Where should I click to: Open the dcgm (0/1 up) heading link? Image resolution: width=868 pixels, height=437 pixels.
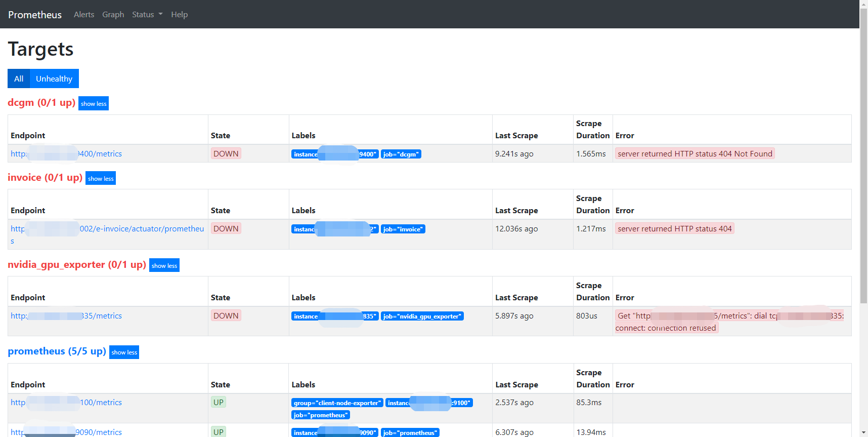tap(41, 102)
